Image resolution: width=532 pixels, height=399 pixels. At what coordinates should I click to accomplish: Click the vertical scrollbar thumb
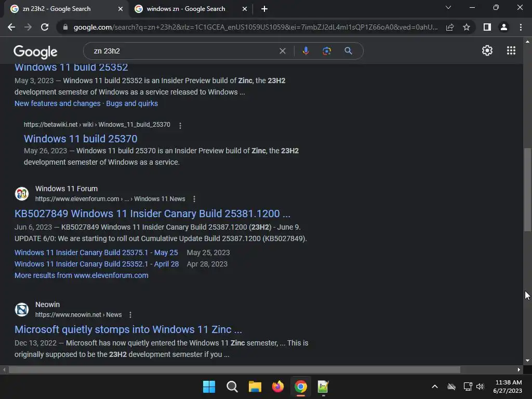[x=527, y=190]
